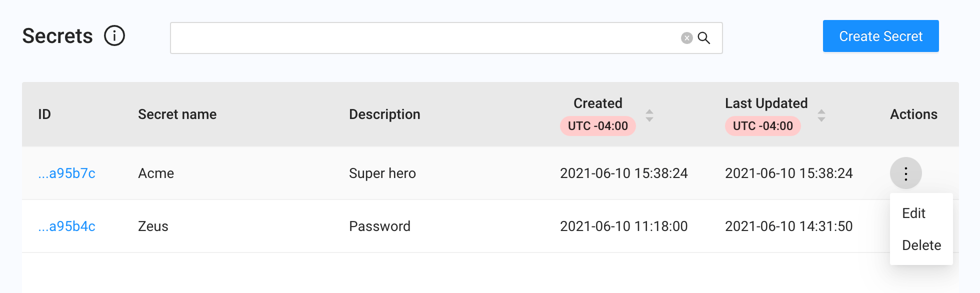Viewport: 980px width, 293px height.
Task: Open the secret ID link ...a95b4c
Action: (x=67, y=226)
